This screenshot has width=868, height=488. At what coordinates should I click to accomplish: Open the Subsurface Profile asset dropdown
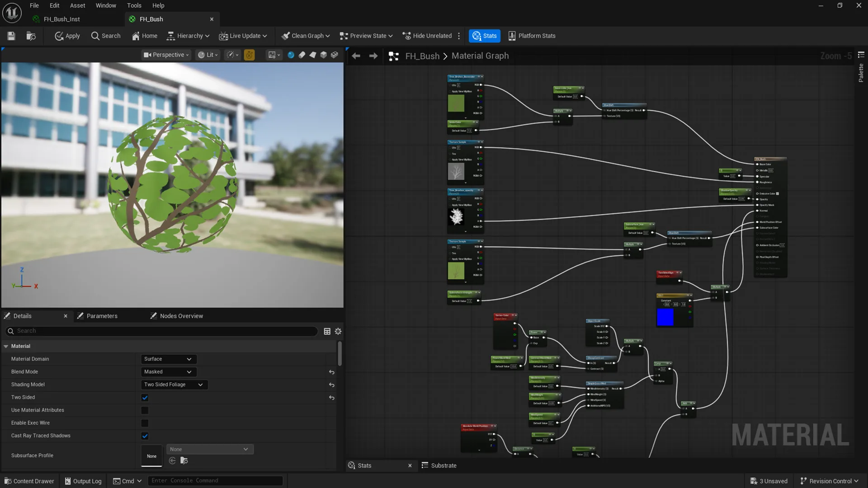click(210, 449)
